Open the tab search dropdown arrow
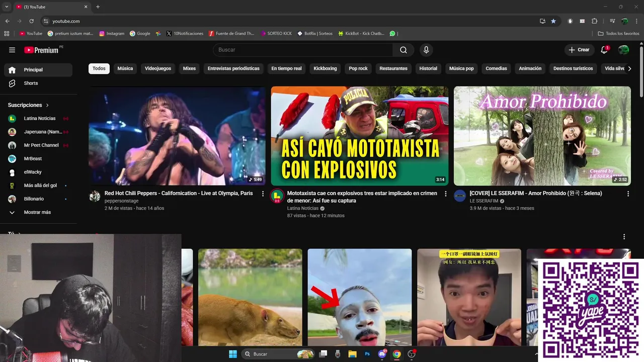 pyautogui.click(x=7, y=7)
